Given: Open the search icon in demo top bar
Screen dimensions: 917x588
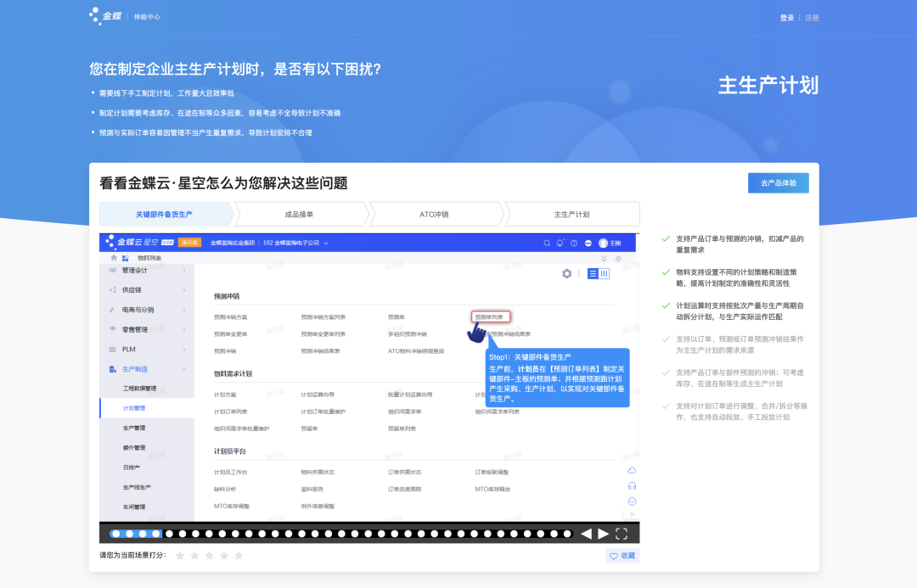Looking at the screenshot, I should coord(547,244).
